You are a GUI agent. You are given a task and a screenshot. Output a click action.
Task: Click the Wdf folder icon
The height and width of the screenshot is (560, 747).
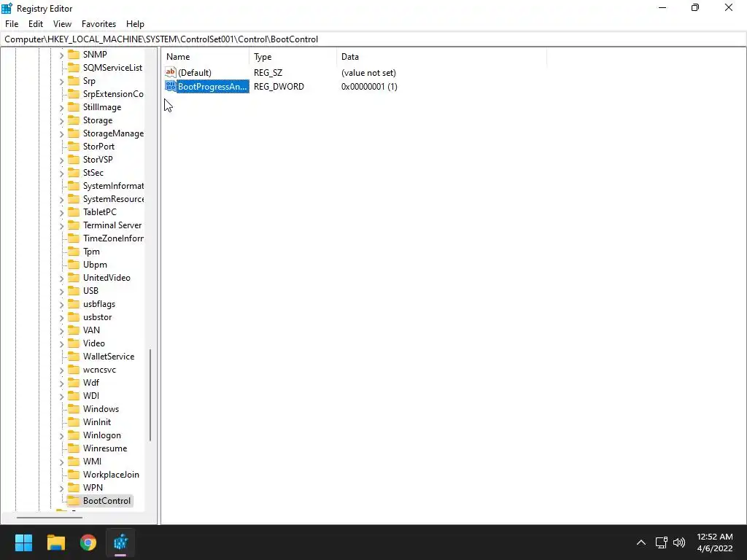pos(74,382)
